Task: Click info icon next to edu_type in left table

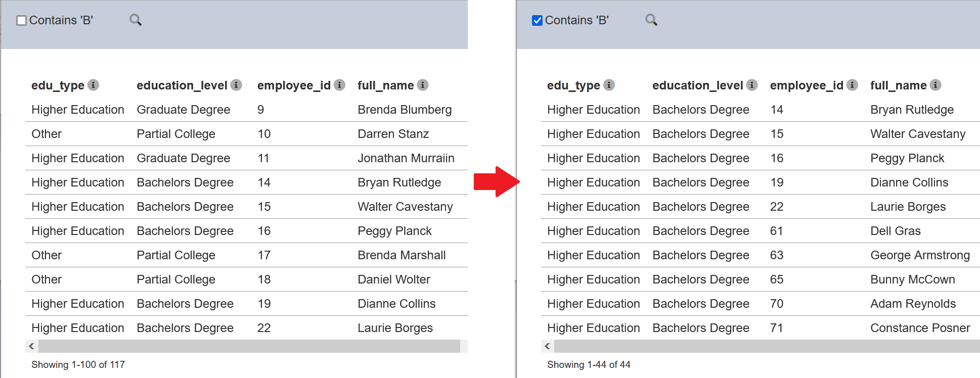Action: (93, 85)
